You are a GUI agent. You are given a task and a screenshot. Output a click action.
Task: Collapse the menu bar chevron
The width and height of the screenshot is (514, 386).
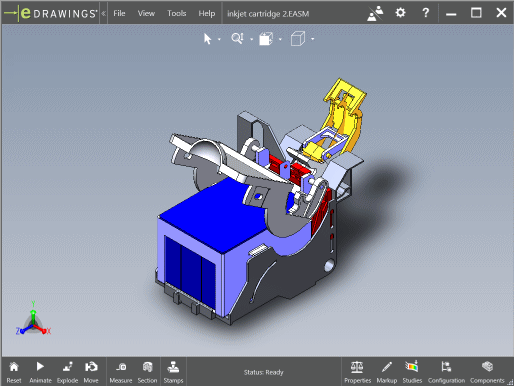103,13
